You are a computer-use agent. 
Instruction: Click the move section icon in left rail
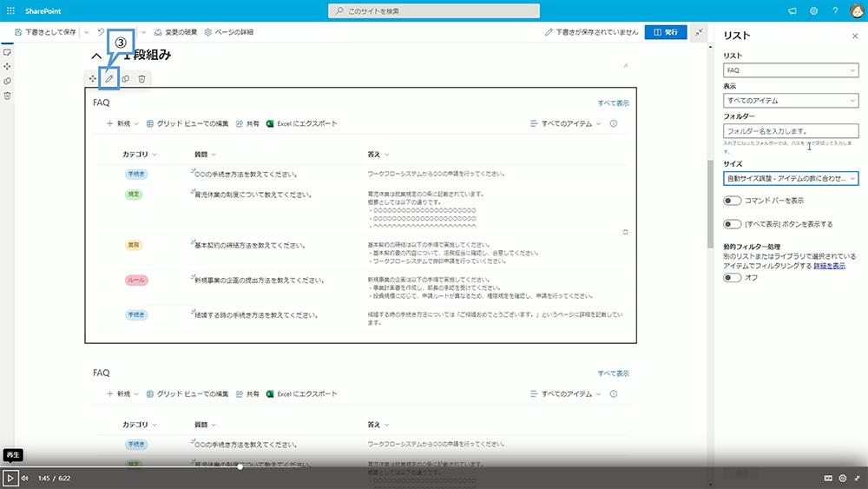[x=7, y=67]
